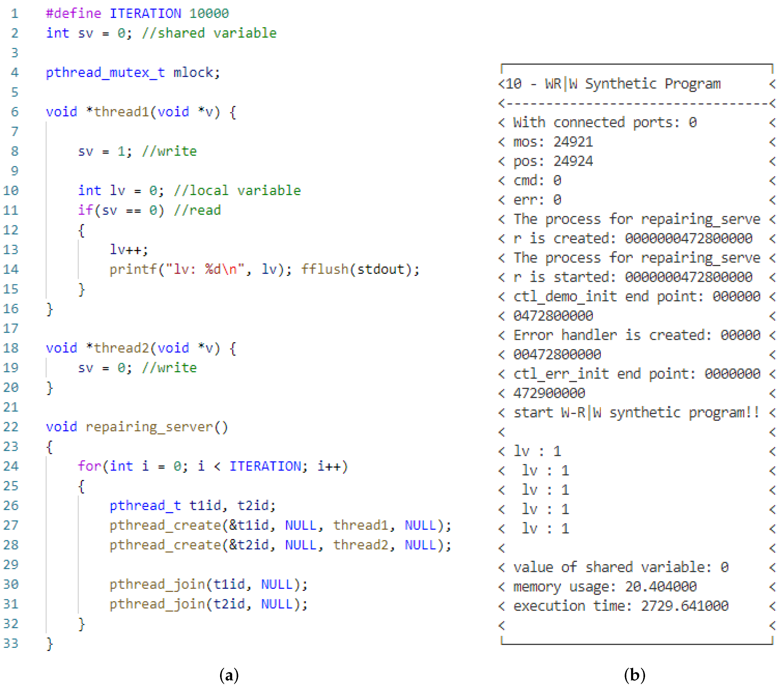The height and width of the screenshot is (688, 784).
Task: Click 'r is started: 0000000472800000' line
Action: click(633, 277)
